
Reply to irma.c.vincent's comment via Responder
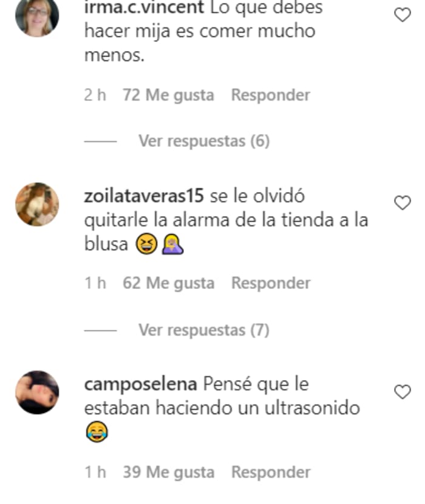tap(271, 95)
